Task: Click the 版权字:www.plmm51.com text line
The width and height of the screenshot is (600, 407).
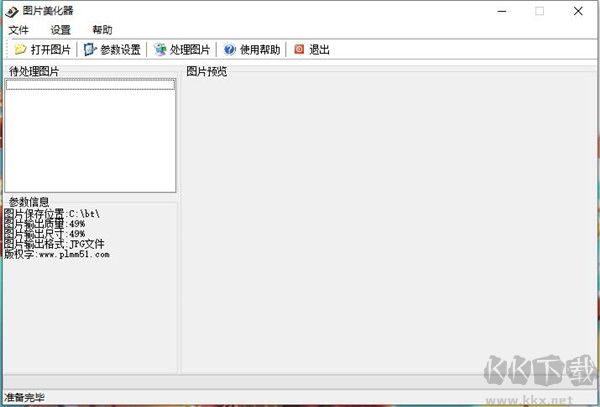Action: tap(57, 254)
